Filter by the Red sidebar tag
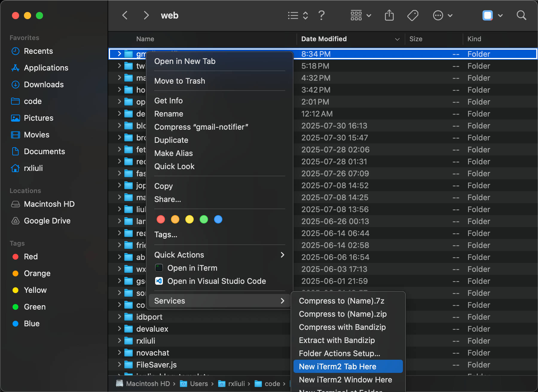The height and width of the screenshot is (392, 538). (25, 257)
